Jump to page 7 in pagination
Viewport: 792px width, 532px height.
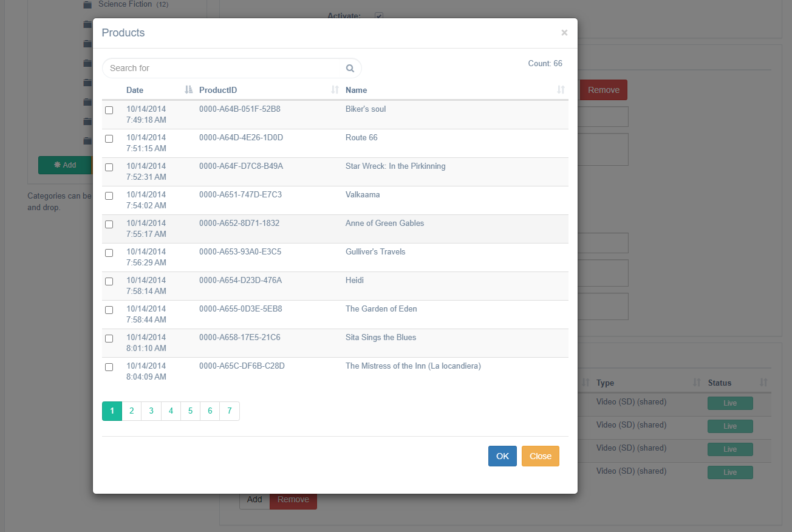pos(229,411)
